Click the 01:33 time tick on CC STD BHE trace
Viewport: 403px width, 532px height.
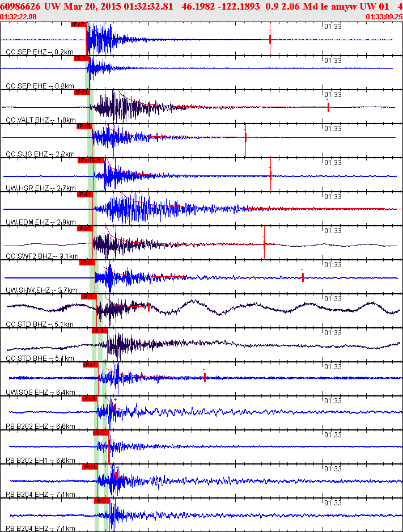pyautogui.click(x=333, y=332)
